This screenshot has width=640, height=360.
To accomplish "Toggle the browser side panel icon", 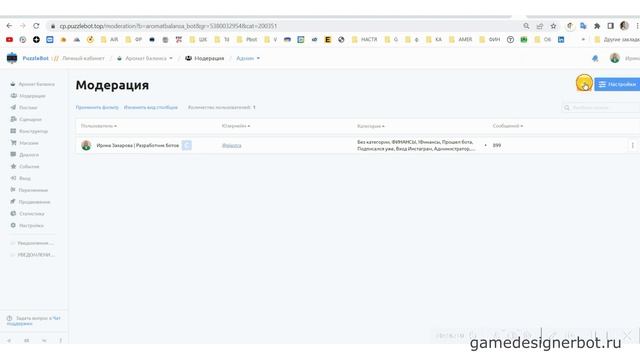I will point(610,26).
